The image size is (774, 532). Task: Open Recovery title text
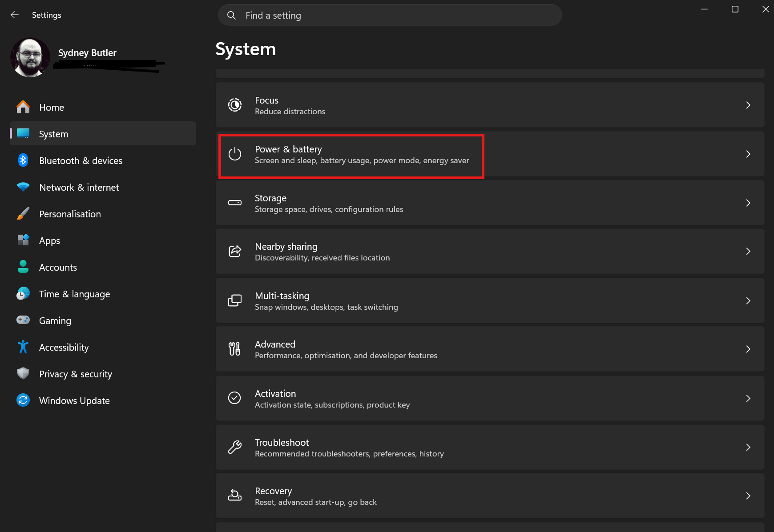pyautogui.click(x=273, y=491)
